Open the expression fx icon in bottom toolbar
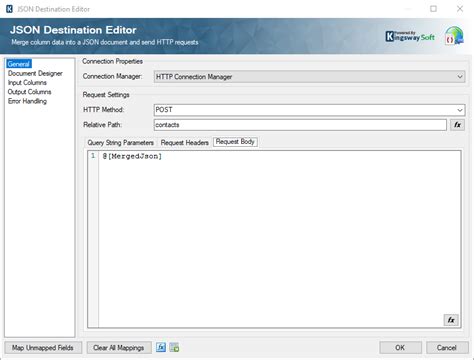Screen dimensions: 474x360 point(161,347)
